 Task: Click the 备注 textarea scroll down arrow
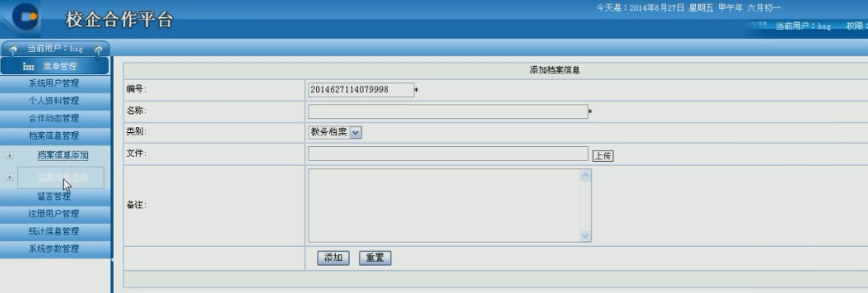586,236
